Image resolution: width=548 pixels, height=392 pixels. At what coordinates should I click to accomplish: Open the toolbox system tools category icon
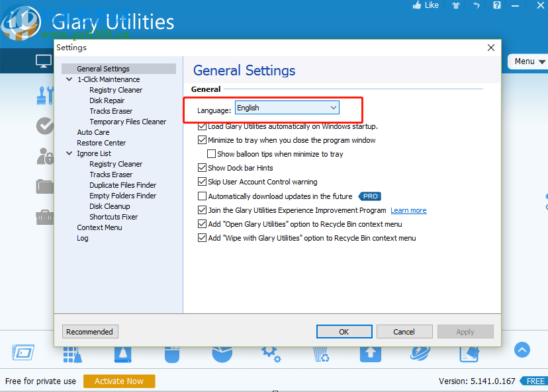coord(45,217)
